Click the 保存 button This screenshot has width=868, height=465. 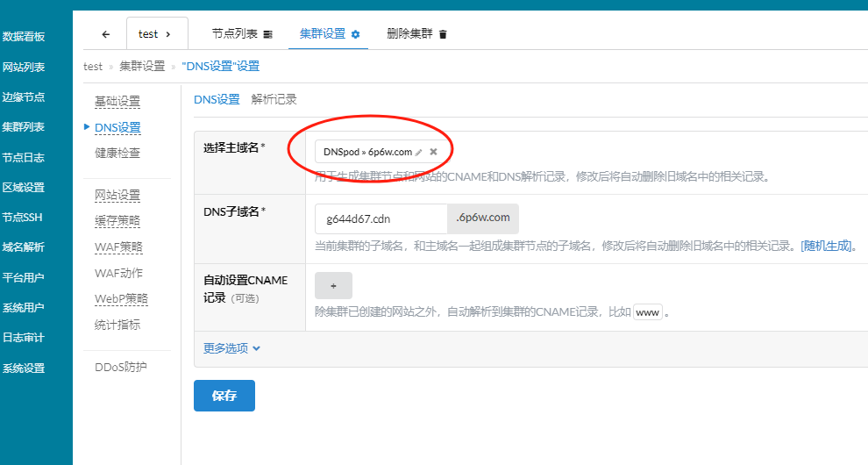pyautogui.click(x=224, y=396)
